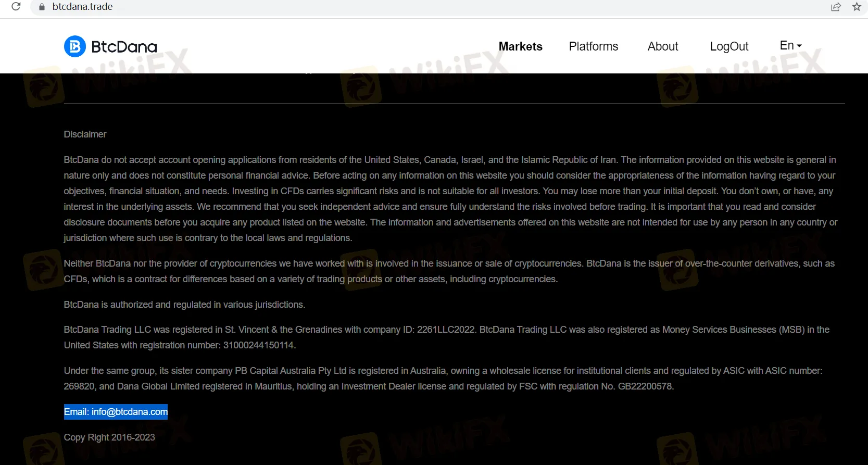Open the Markets menu
The height and width of the screenshot is (465, 868).
click(x=520, y=46)
